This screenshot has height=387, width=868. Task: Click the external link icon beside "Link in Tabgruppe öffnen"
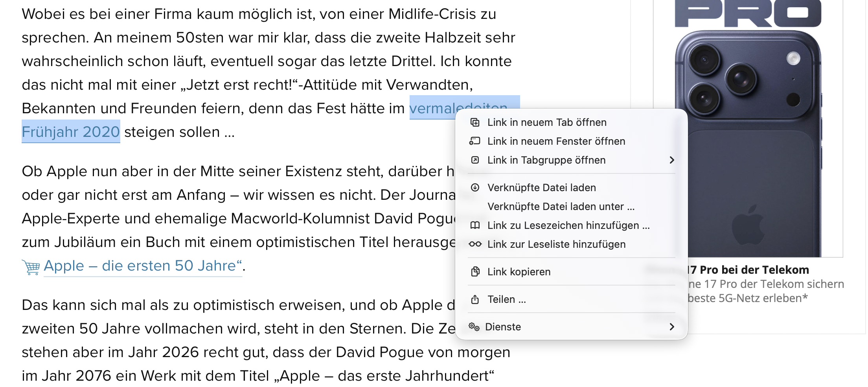[x=475, y=160]
